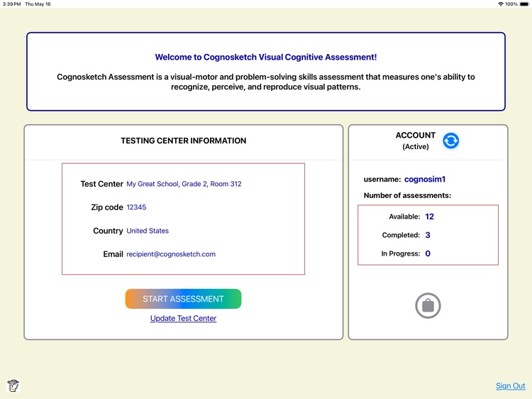Screen dimensions: 532x399
Task: Click the Zip code field label
Action: tap(107, 207)
